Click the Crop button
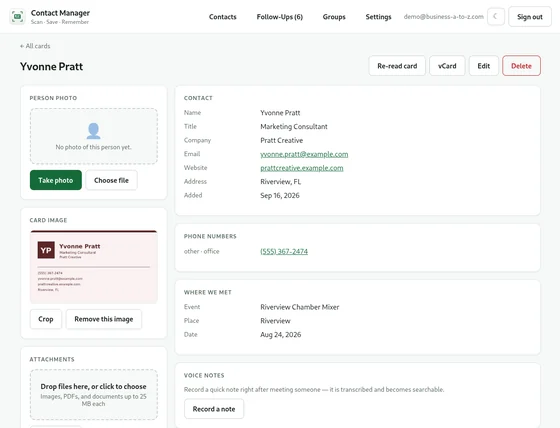 click(x=46, y=319)
